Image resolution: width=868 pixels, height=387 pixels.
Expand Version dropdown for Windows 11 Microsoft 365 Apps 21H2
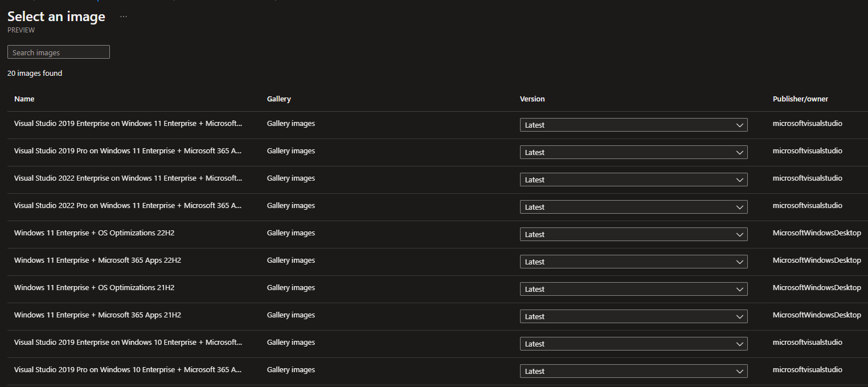pyautogui.click(x=634, y=316)
